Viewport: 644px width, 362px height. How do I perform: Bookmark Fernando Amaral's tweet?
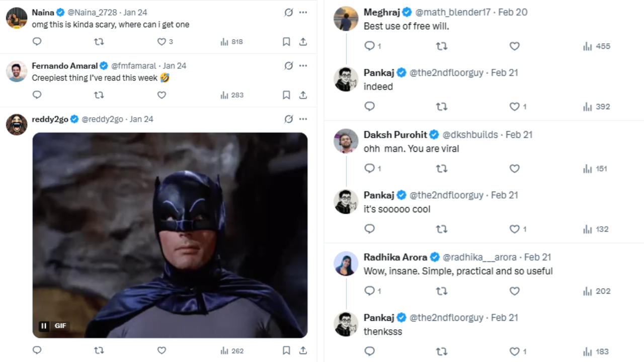[286, 95]
